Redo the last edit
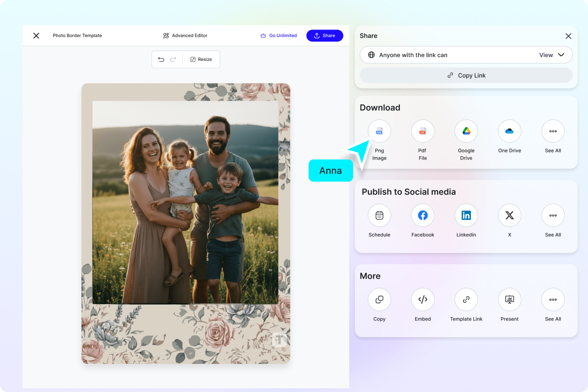Viewport: 588px width, 392px height. [173, 59]
